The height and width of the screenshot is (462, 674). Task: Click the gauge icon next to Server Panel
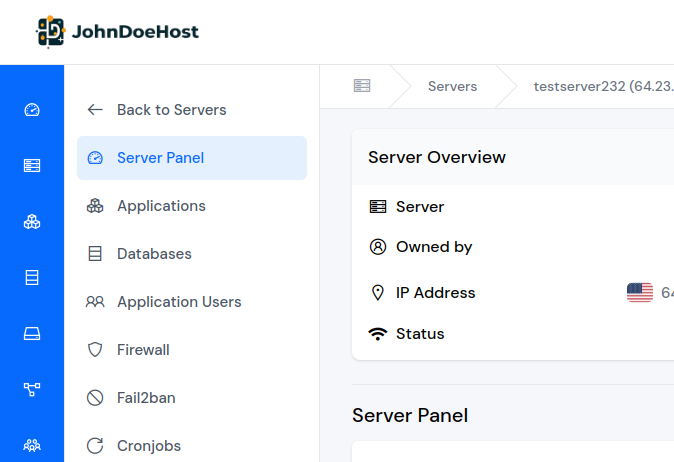95,158
